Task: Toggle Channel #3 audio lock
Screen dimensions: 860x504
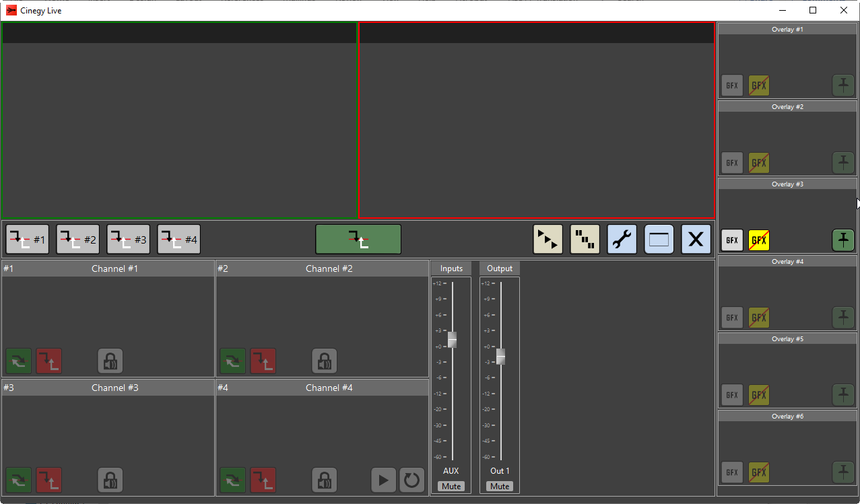Action: (110, 480)
